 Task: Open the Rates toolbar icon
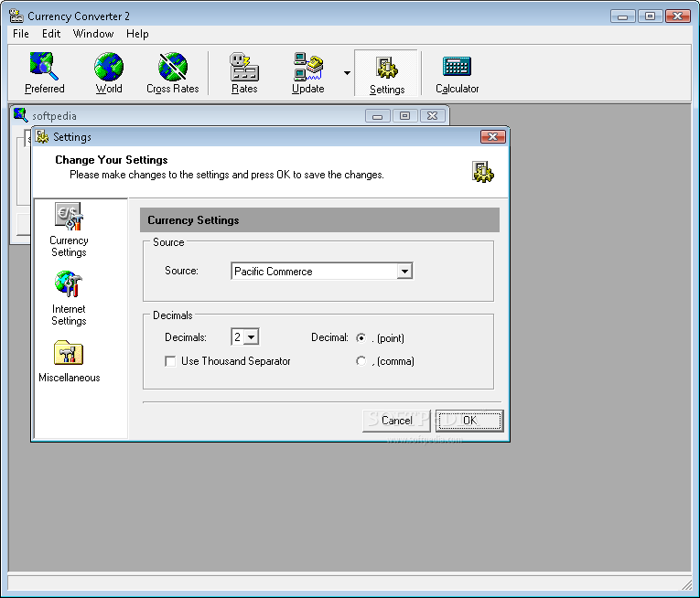click(244, 73)
